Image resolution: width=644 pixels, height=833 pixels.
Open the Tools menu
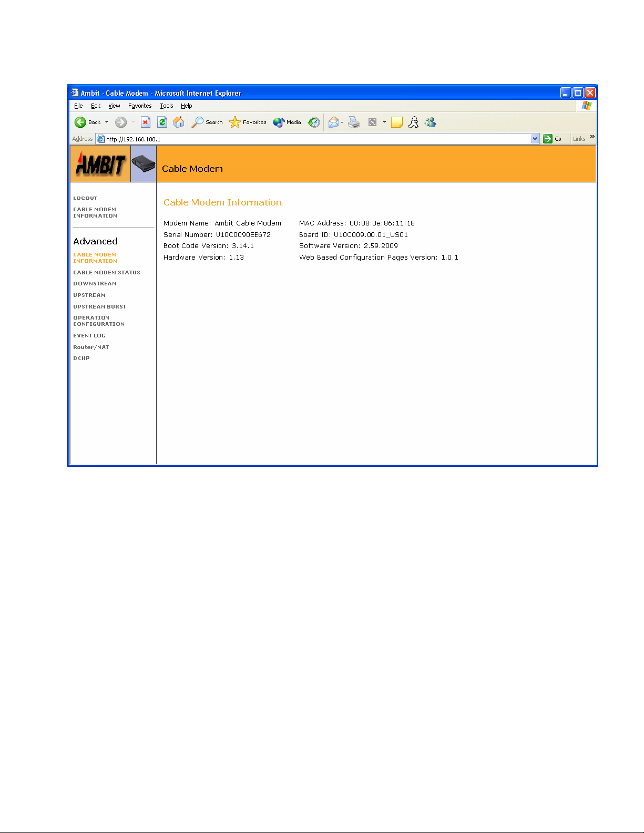coord(167,106)
